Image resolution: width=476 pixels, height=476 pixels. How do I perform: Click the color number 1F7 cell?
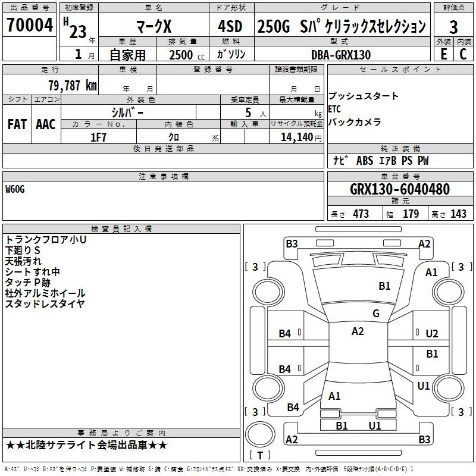click(x=99, y=137)
